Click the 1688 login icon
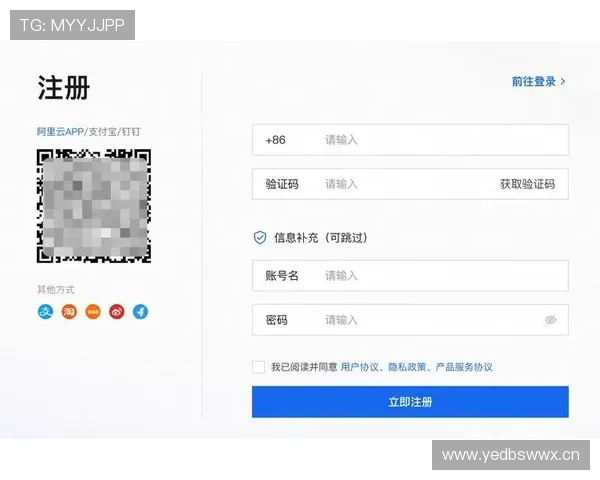600x480 pixels. pos(93,312)
